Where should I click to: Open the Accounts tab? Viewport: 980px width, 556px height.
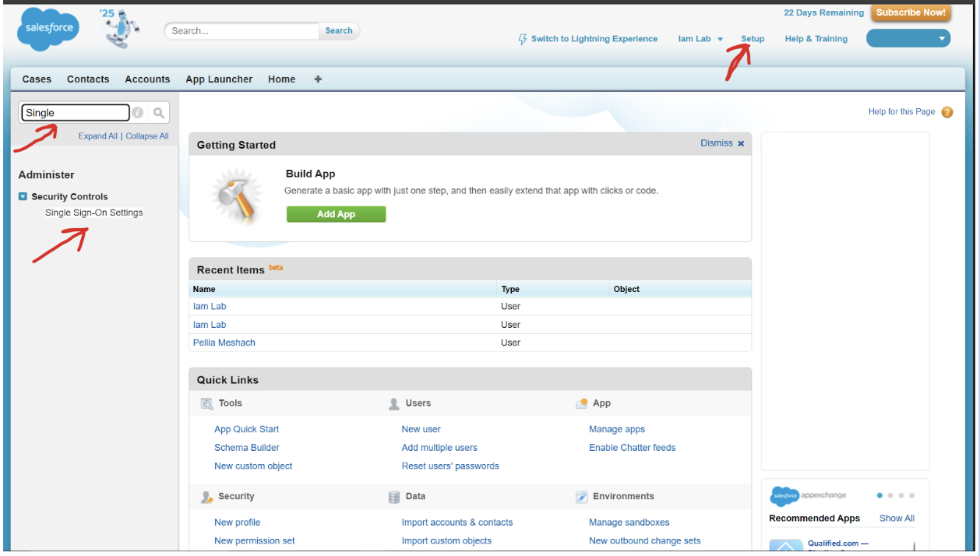(147, 79)
